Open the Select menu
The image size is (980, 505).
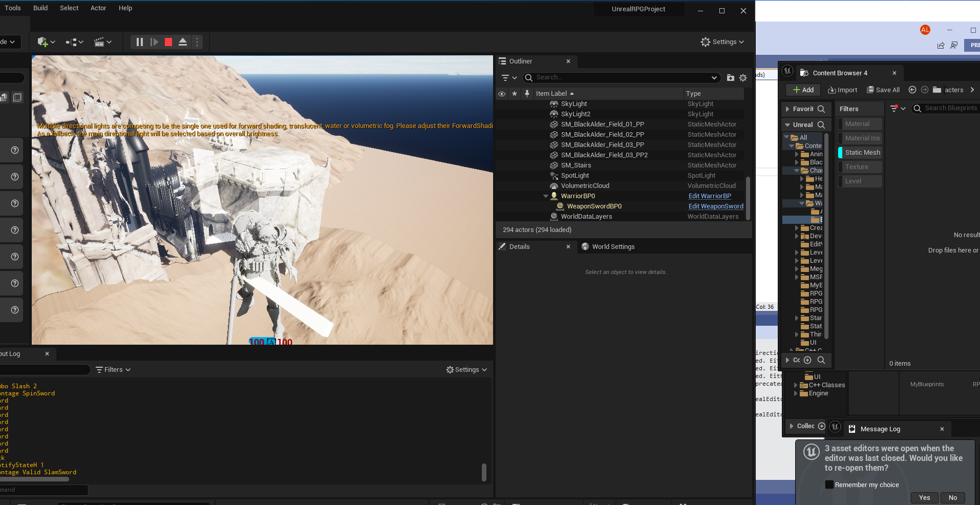pyautogui.click(x=69, y=8)
